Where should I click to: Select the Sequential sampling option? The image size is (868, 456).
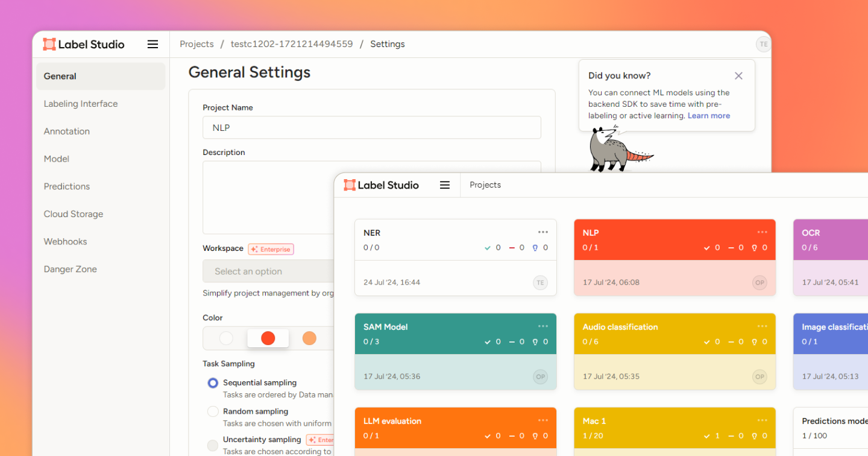(213, 382)
